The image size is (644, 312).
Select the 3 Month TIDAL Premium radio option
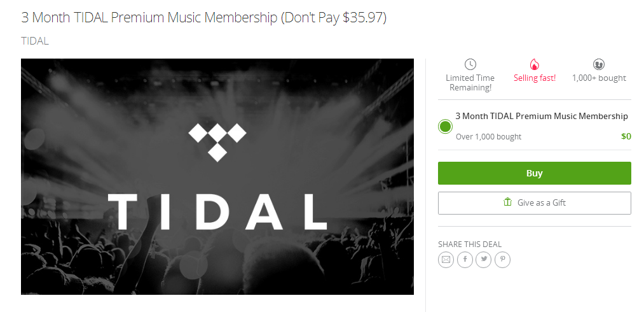pyautogui.click(x=445, y=126)
